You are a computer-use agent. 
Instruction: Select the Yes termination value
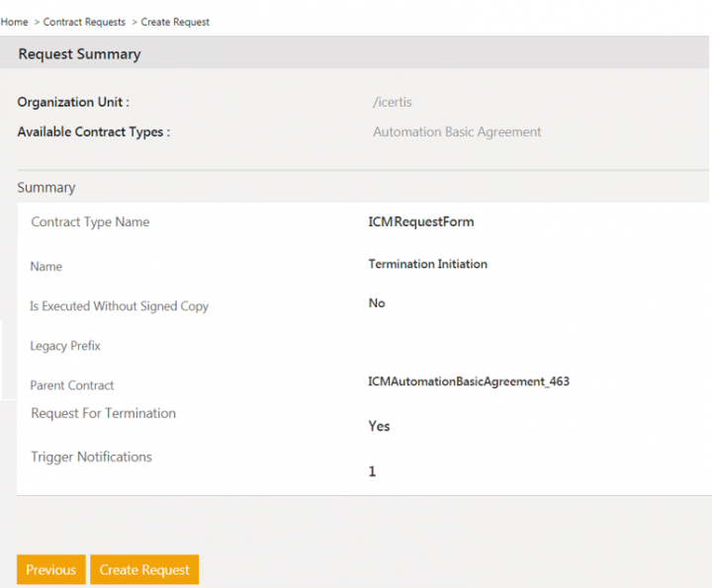pos(379,426)
